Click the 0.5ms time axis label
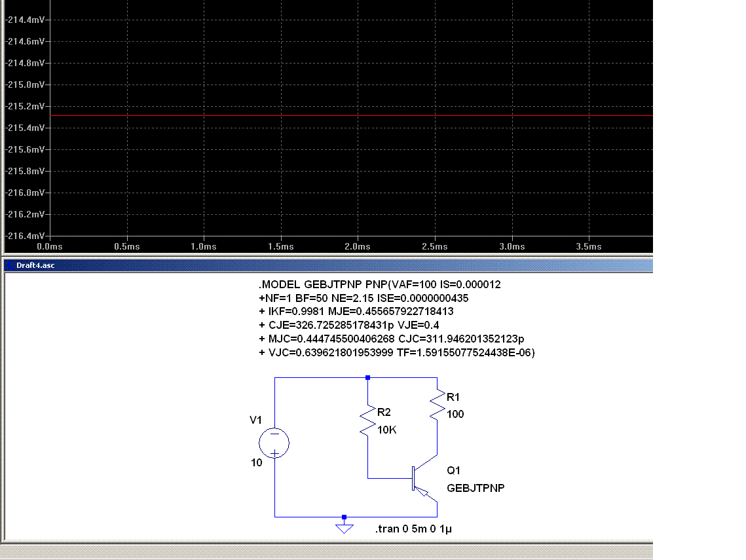 127,246
